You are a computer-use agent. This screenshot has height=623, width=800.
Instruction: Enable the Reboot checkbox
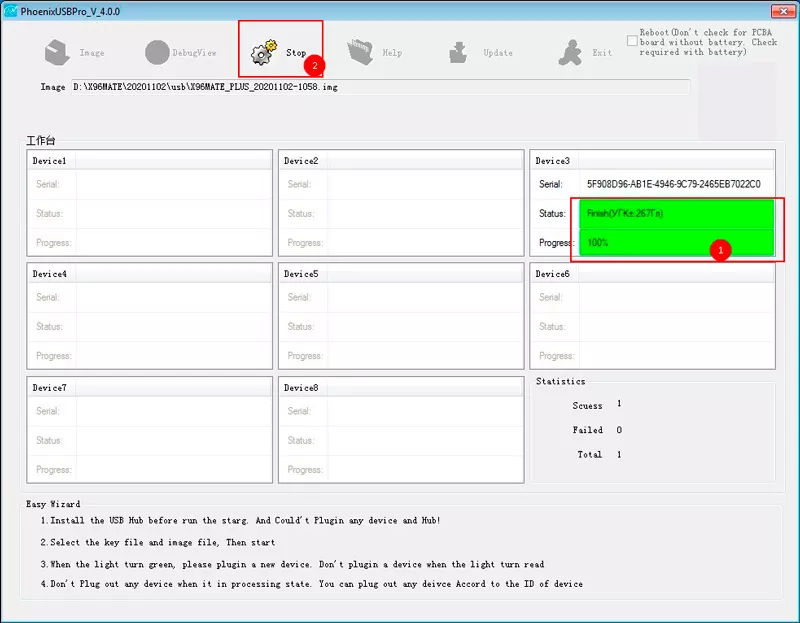click(x=632, y=41)
